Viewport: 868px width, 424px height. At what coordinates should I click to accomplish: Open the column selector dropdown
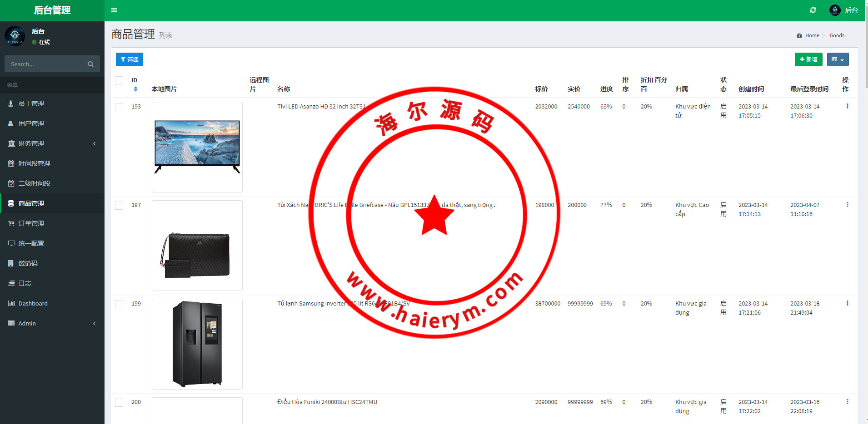[838, 59]
